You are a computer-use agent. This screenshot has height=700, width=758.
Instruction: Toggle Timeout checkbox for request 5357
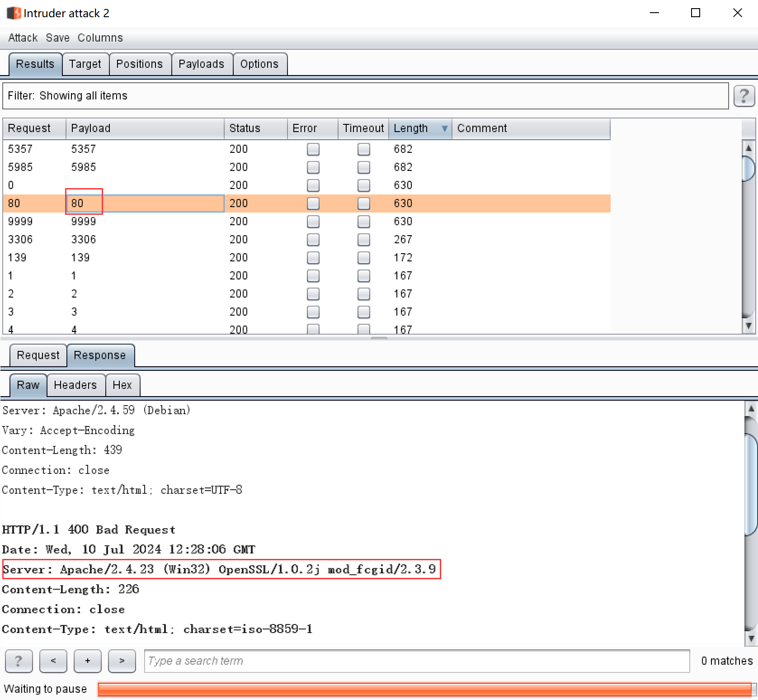pyautogui.click(x=364, y=149)
